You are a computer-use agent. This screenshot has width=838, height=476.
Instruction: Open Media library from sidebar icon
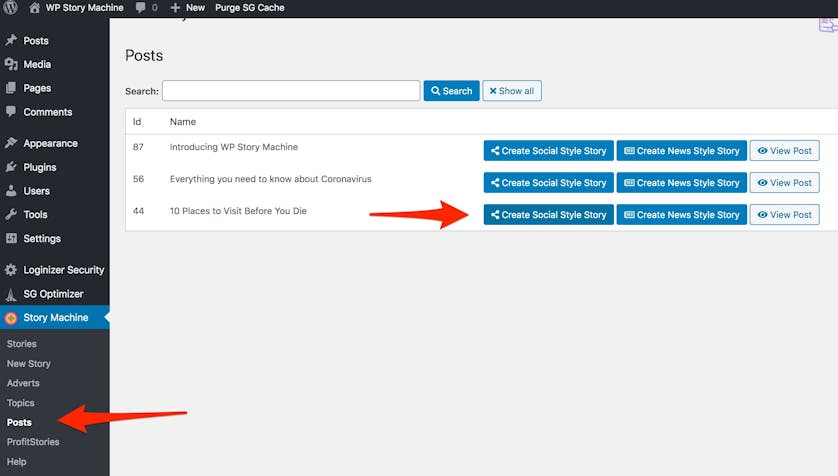[x=11, y=65]
